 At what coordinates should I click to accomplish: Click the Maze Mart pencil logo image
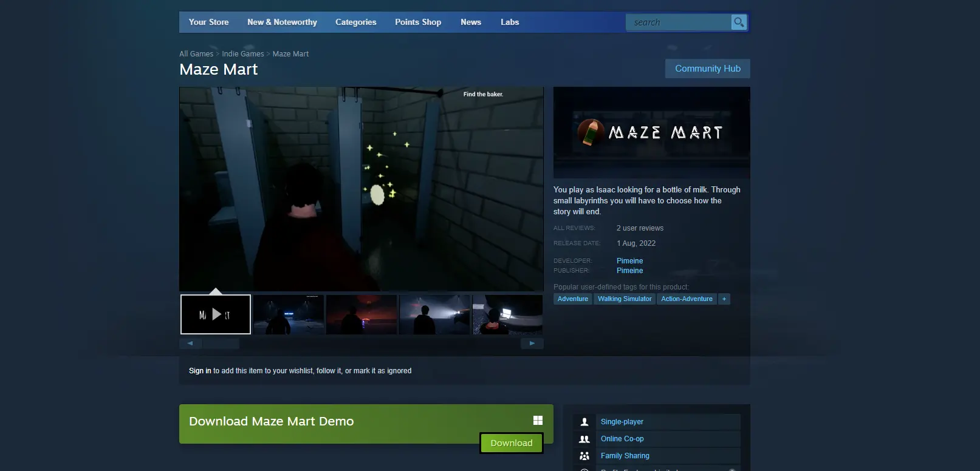coord(651,132)
